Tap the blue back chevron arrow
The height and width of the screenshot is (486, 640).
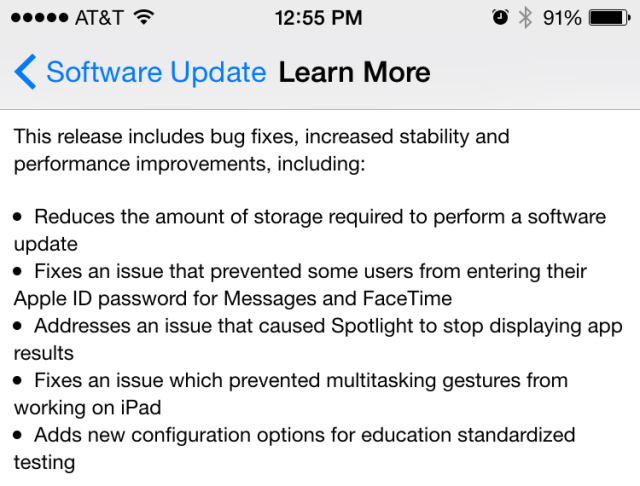25,72
